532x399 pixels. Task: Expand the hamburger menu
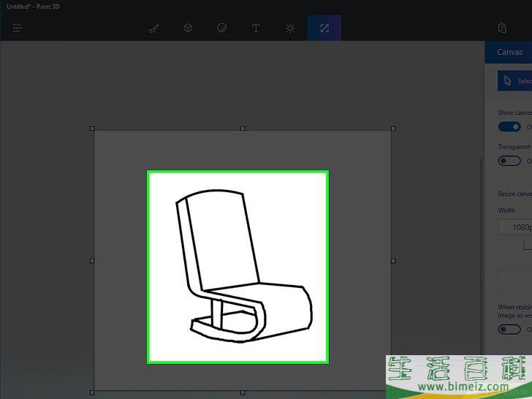(18, 28)
